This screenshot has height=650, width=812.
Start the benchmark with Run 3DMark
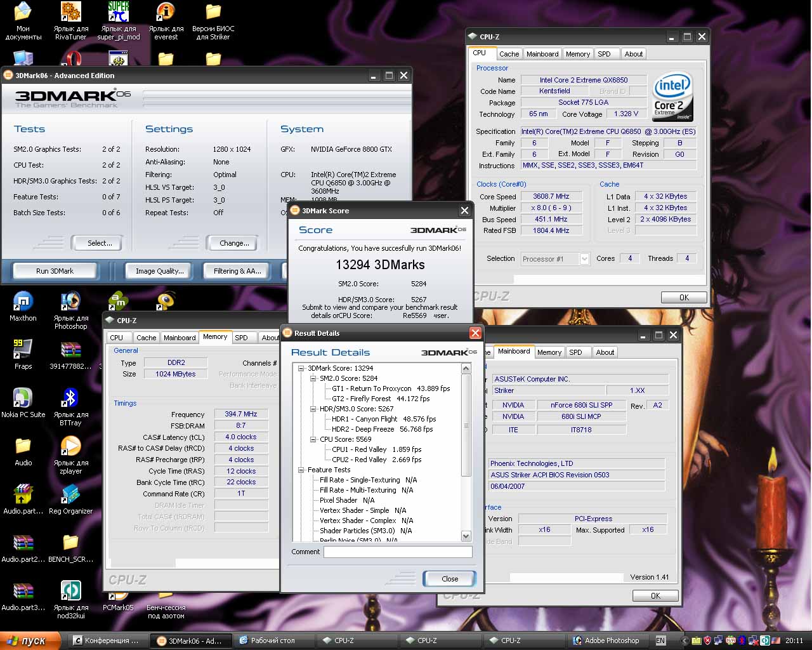[55, 271]
